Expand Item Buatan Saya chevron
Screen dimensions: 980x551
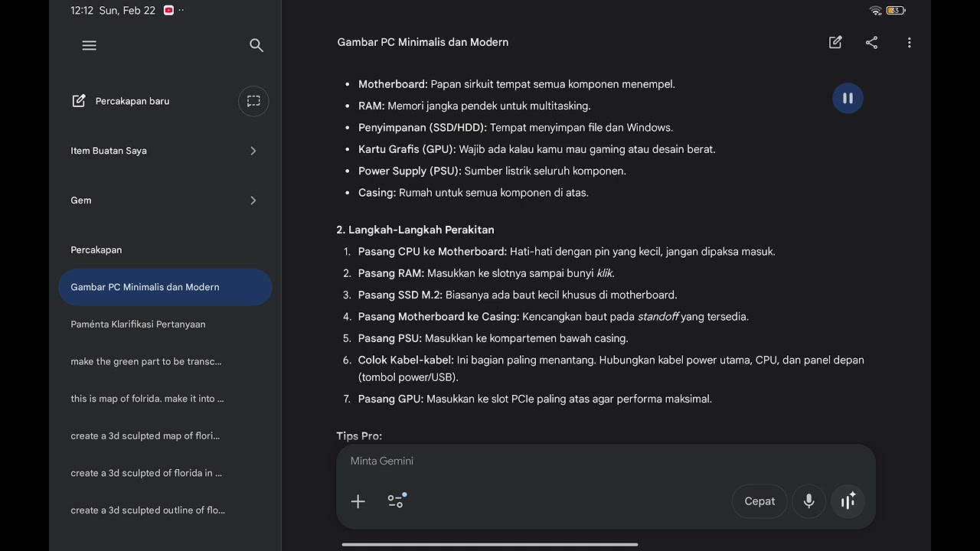click(253, 151)
